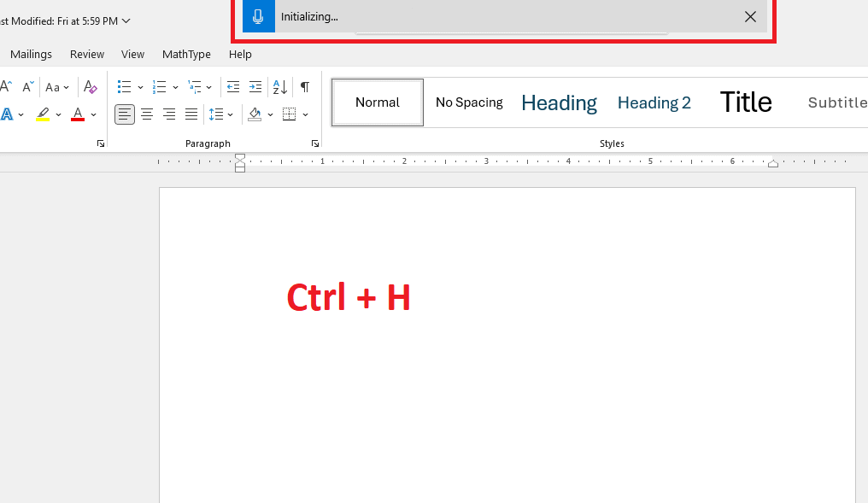The width and height of the screenshot is (868, 503).
Task: Apply red font color
Action: 78,114
